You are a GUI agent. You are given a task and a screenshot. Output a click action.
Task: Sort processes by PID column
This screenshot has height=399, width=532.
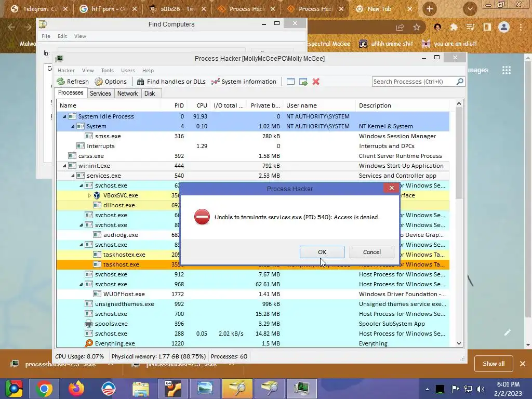click(x=174, y=105)
